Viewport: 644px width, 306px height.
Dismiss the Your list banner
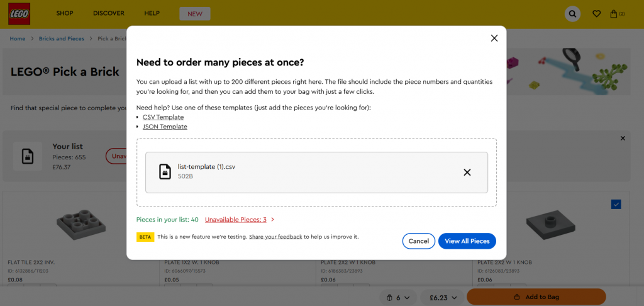623,138
